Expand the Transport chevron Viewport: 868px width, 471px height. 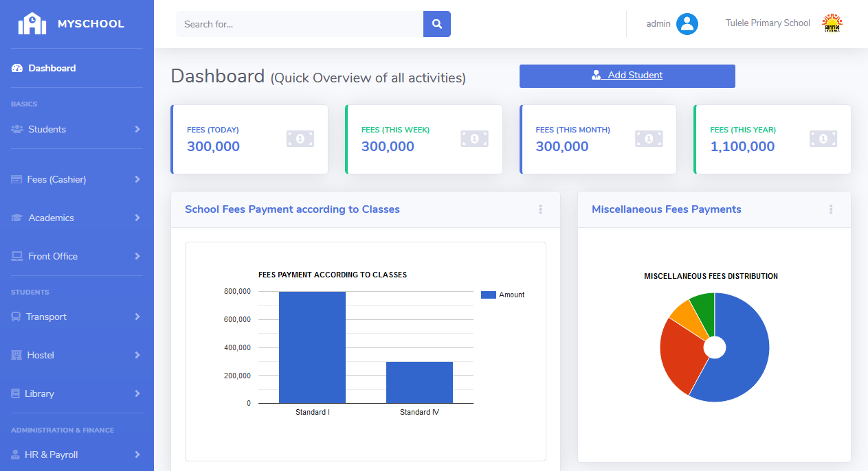point(137,317)
